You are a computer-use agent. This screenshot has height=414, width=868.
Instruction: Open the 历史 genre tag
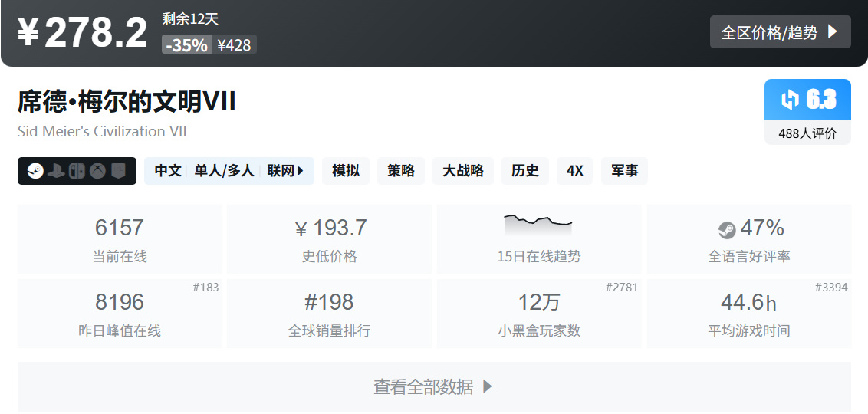pos(525,171)
